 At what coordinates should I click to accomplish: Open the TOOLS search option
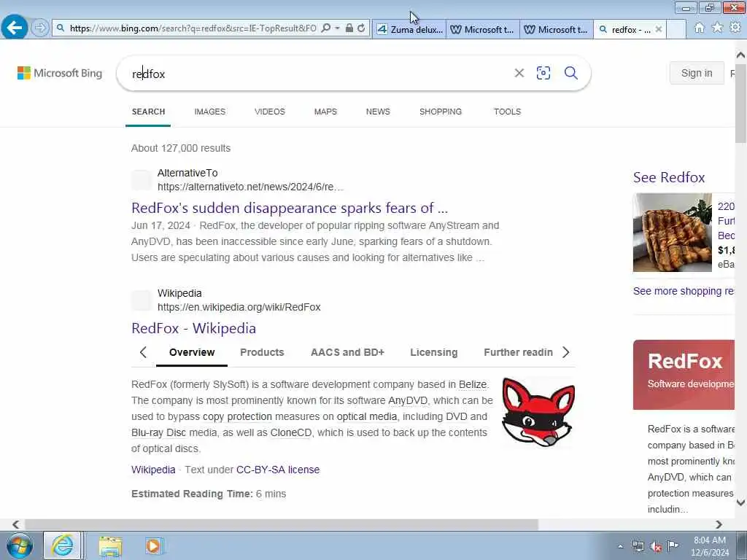[x=508, y=112]
